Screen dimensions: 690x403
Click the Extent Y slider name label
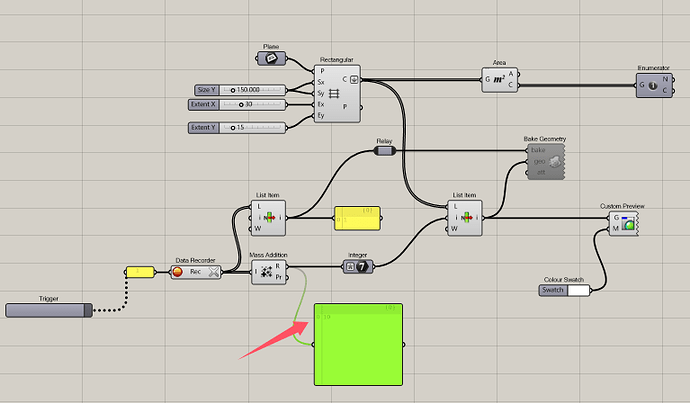coord(204,128)
